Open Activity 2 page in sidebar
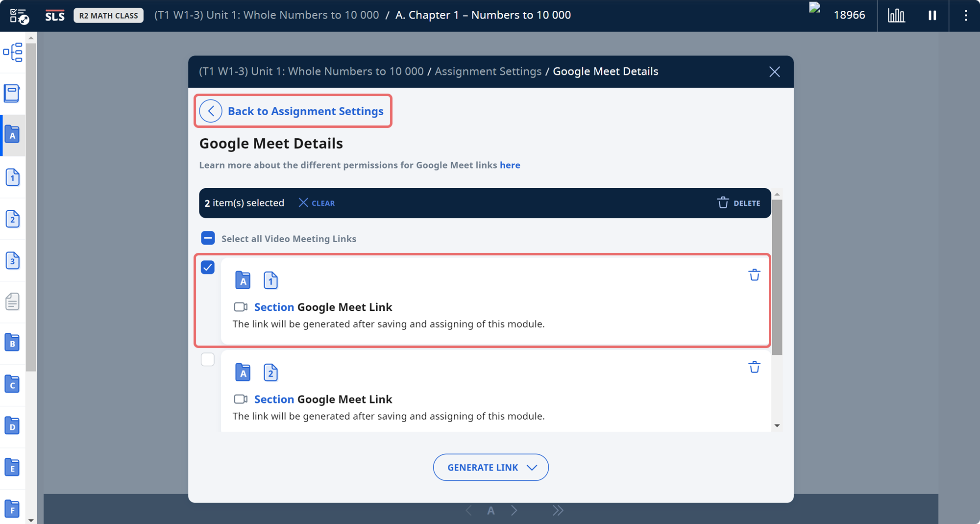 point(12,219)
